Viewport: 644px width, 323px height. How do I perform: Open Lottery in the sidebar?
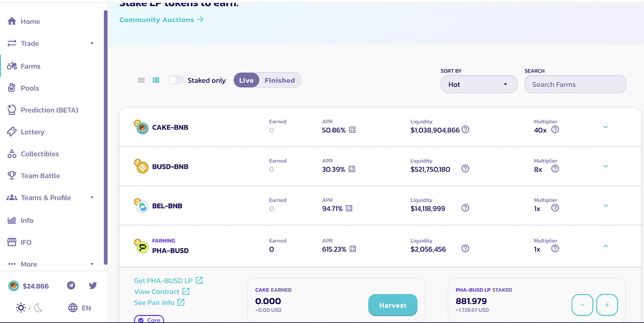tap(32, 132)
